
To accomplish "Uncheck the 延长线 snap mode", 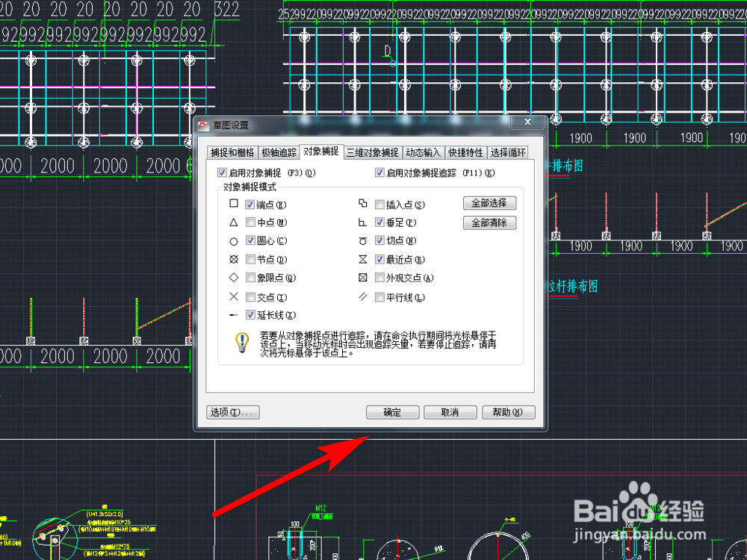I will [x=250, y=315].
